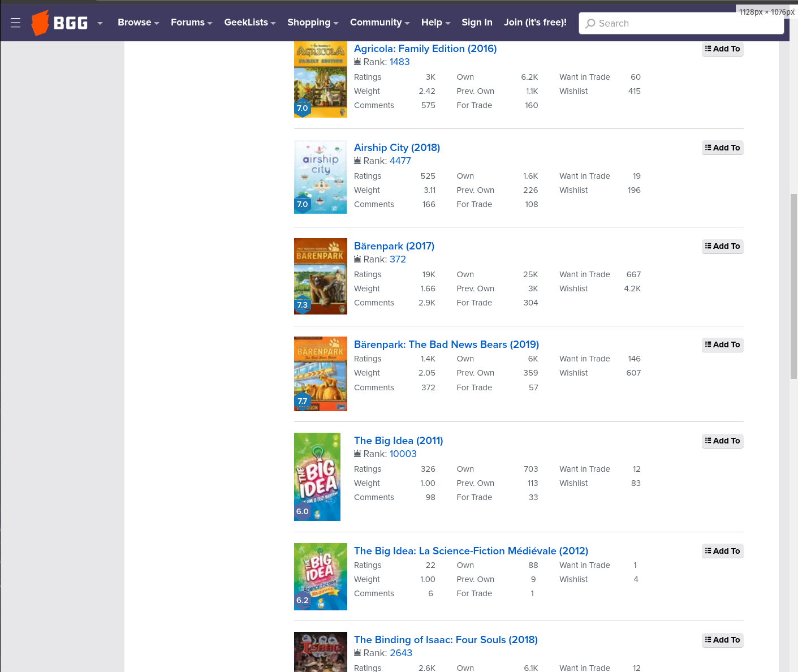Click Add To for Bärenpark (2017)

click(x=722, y=246)
